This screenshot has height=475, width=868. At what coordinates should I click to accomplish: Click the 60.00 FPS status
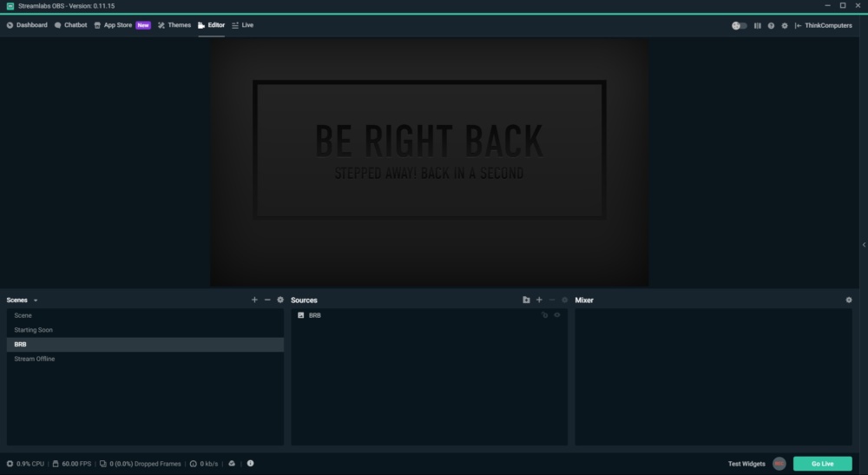click(x=72, y=464)
